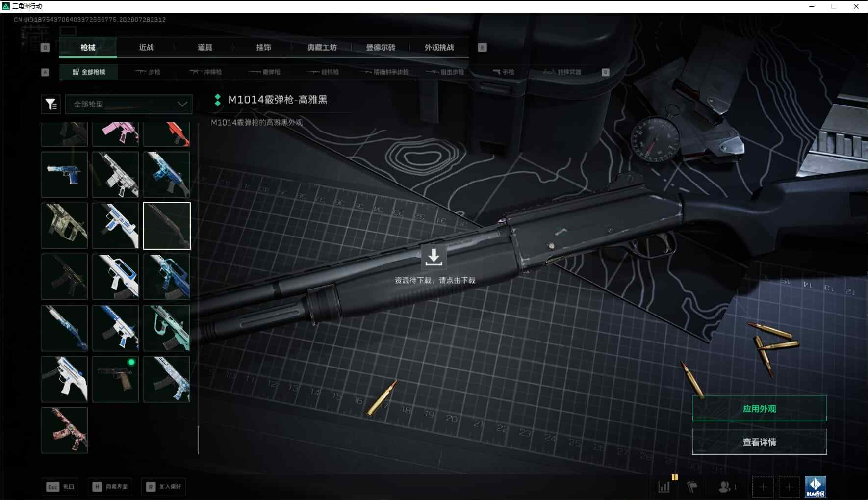
Task: Expand the 全部枪型 dropdown
Action: pos(129,104)
